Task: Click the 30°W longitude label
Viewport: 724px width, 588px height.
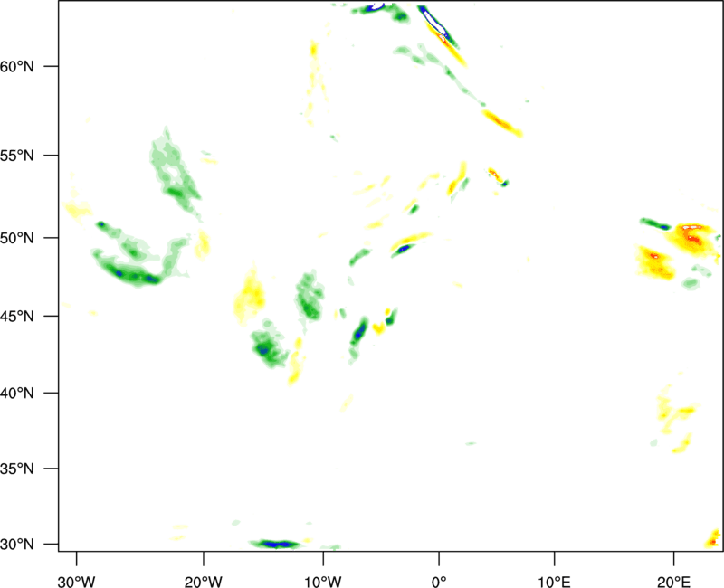Action: [76, 582]
